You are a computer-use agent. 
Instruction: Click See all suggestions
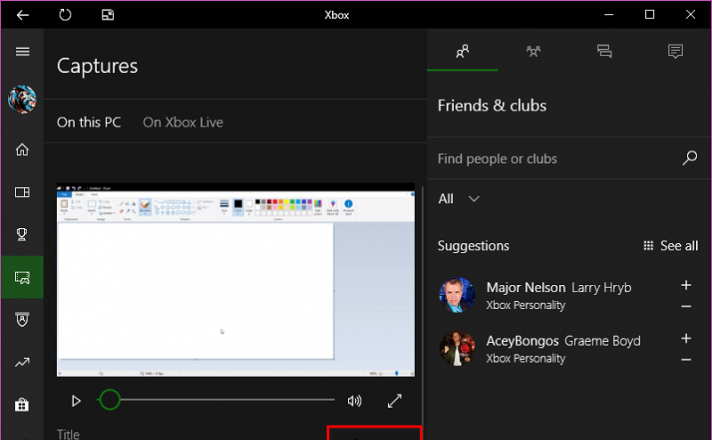671,246
